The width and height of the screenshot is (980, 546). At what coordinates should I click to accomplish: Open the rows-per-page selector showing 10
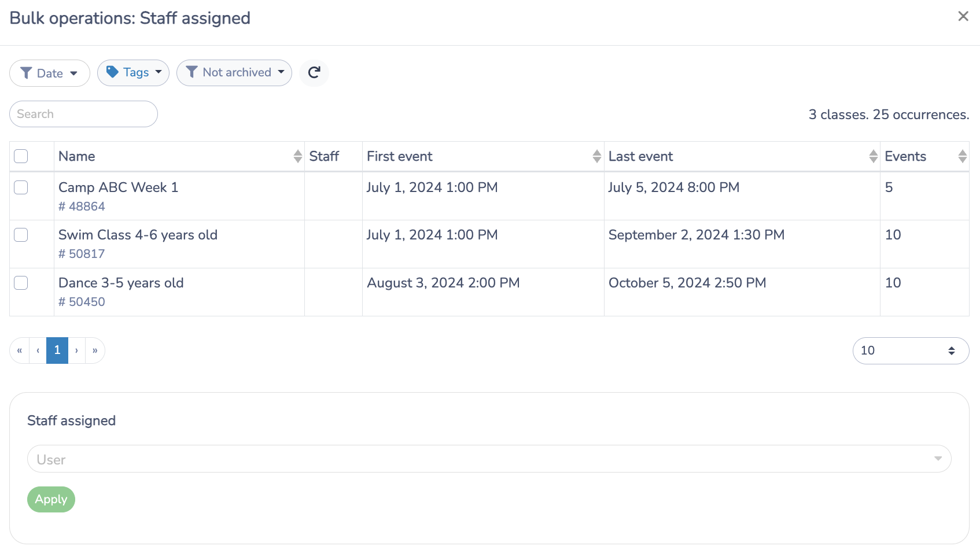tap(911, 351)
